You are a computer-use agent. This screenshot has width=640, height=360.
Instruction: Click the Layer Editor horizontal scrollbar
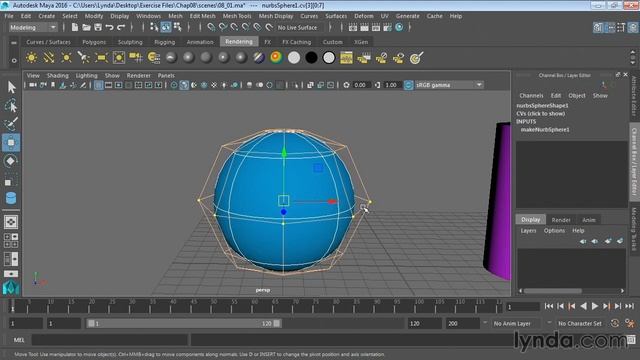click(x=571, y=291)
